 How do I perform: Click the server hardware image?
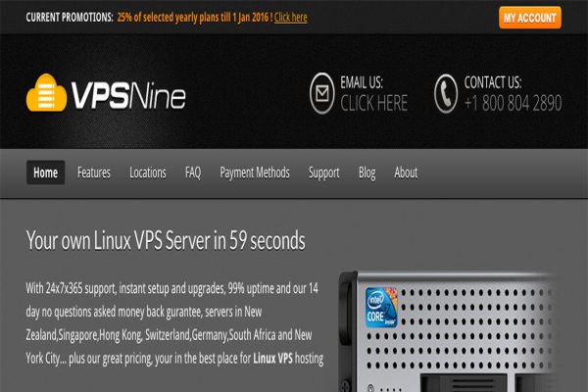coord(450,331)
